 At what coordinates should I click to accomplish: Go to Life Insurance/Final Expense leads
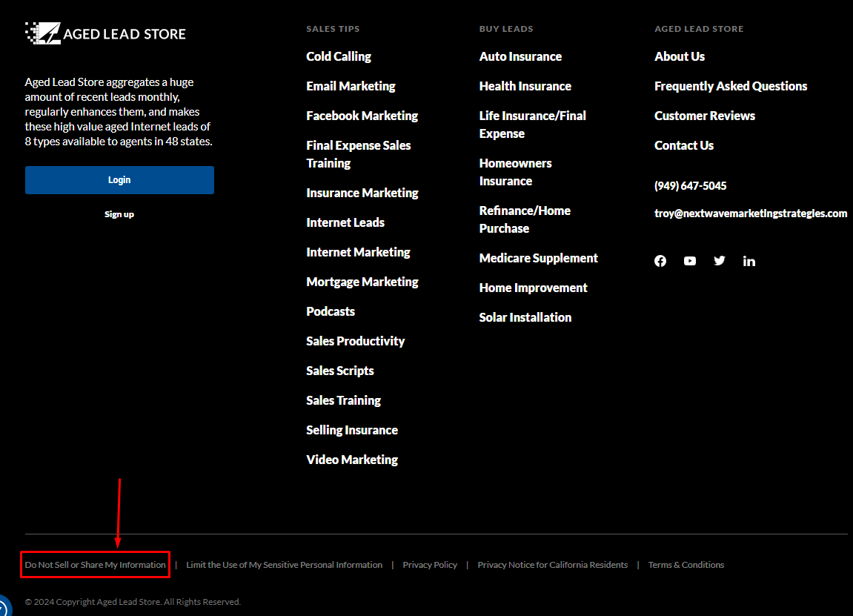(x=533, y=125)
